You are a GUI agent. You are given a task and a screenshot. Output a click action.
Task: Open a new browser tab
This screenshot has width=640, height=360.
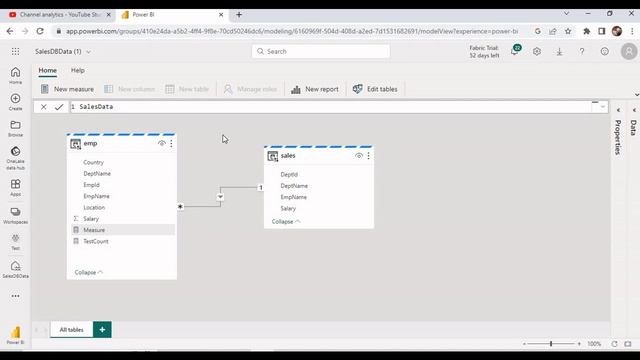(239, 15)
